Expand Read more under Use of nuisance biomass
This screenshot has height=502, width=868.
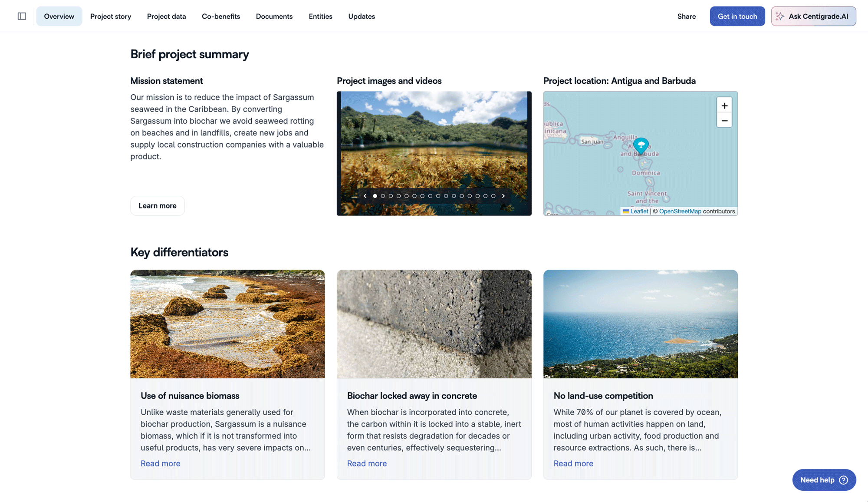[x=160, y=463]
